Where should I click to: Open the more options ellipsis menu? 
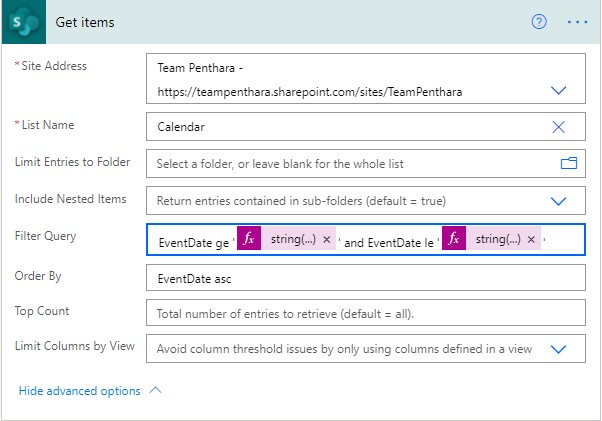577,22
